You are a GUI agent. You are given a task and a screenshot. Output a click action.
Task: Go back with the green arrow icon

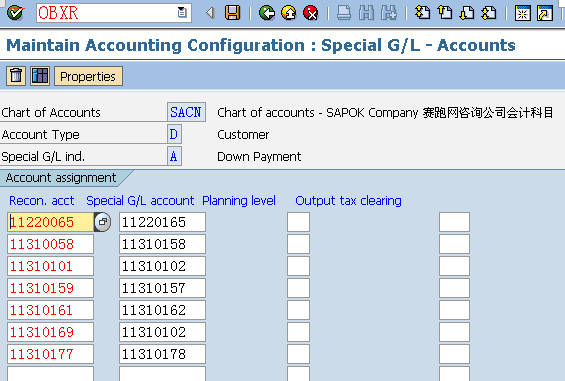coord(267,13)
